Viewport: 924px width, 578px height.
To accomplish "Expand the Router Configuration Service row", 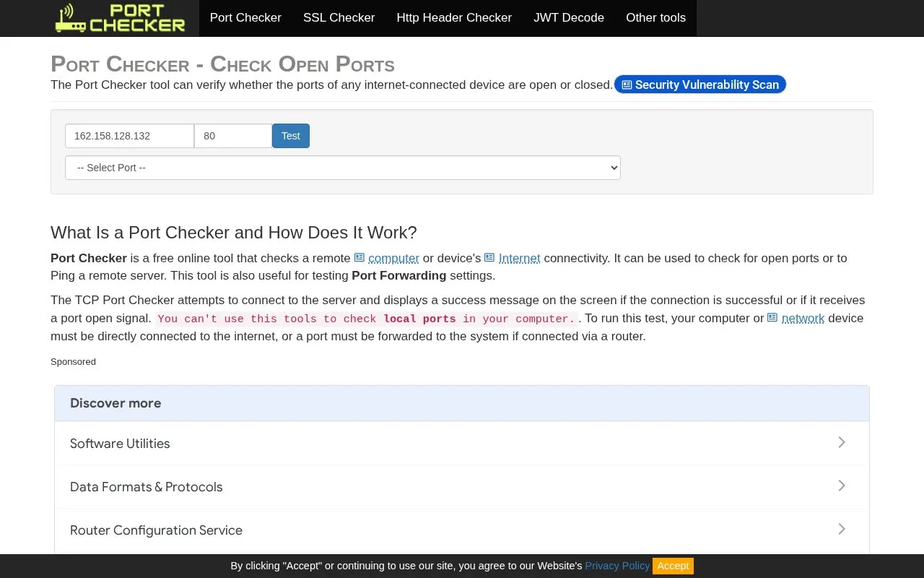I will click(462, 530).
